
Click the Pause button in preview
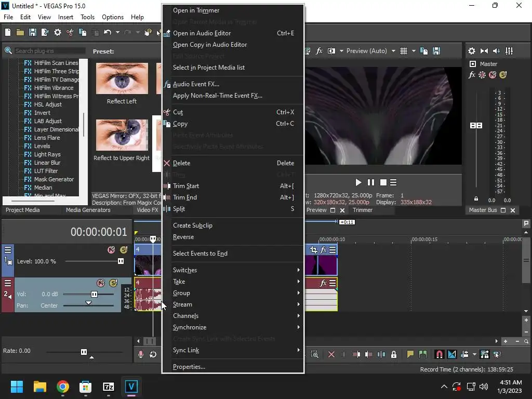[x=371, y=182]
